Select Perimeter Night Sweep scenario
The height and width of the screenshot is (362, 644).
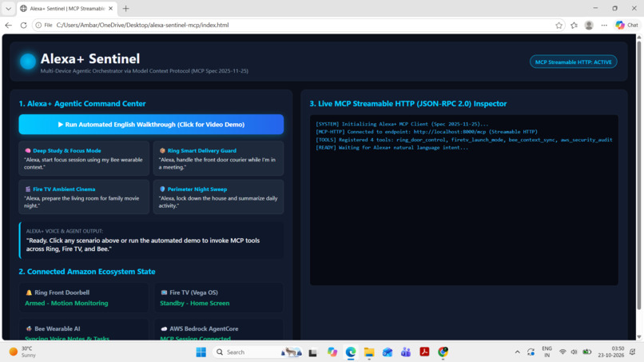coord(218,197)
